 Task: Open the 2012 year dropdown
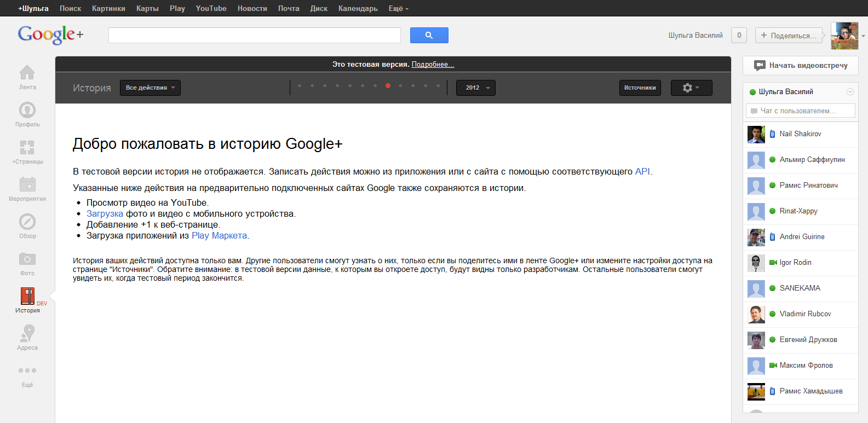click(x=476, y=88)
